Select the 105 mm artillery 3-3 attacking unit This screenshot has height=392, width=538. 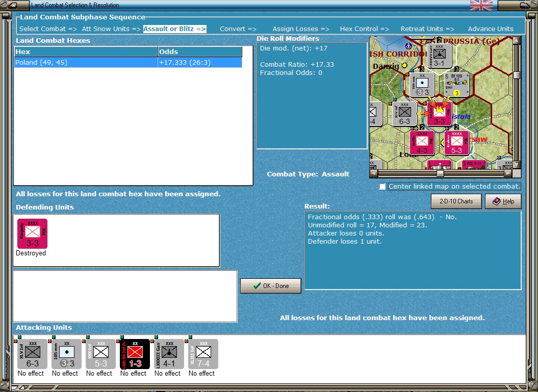pos(67,354)
